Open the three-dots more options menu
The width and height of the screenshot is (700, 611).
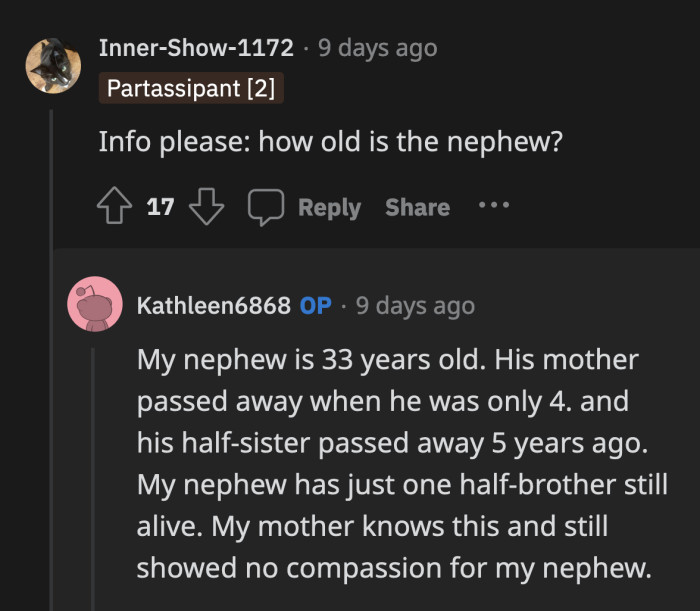coord(493,206)
